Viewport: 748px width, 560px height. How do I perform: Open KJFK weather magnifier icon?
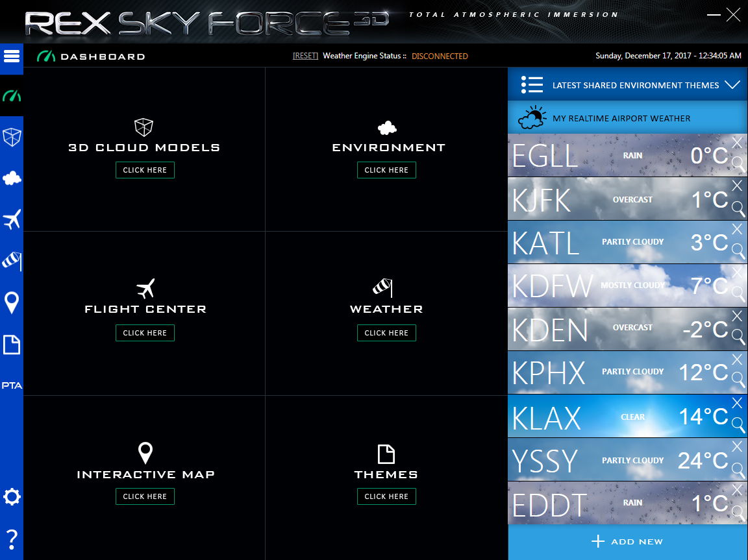point(738,208)
